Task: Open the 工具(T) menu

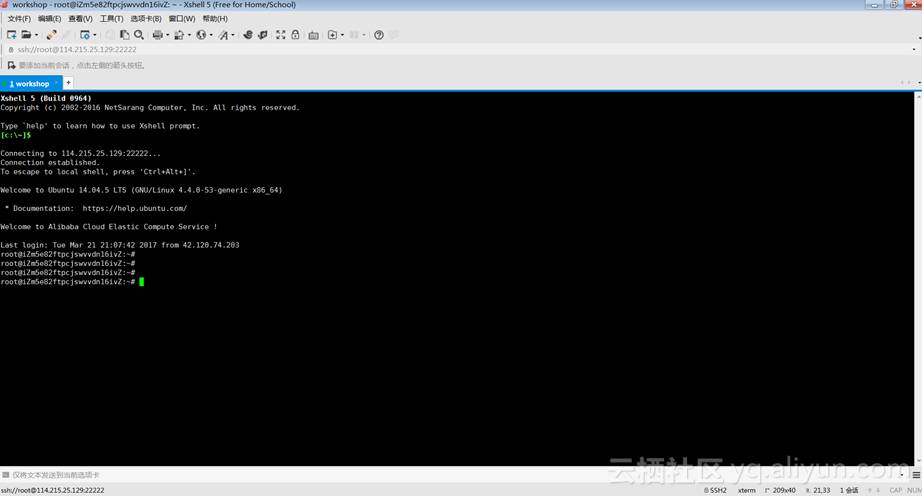Action: coord(111,19)
